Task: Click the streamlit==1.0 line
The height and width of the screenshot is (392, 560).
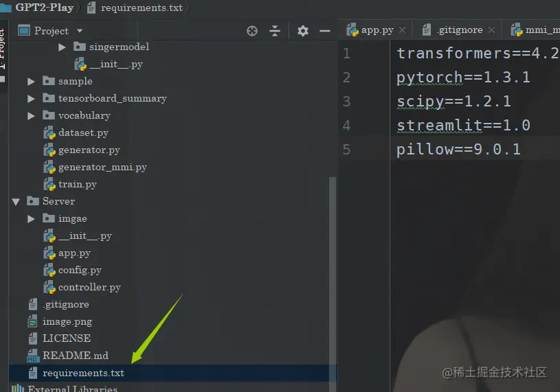Action: (463, 126)
